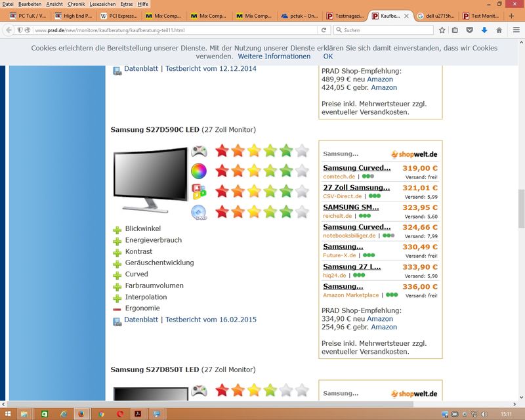Open the Chronik menu
This screenshot has height=420, width=525.
(76, 4)
